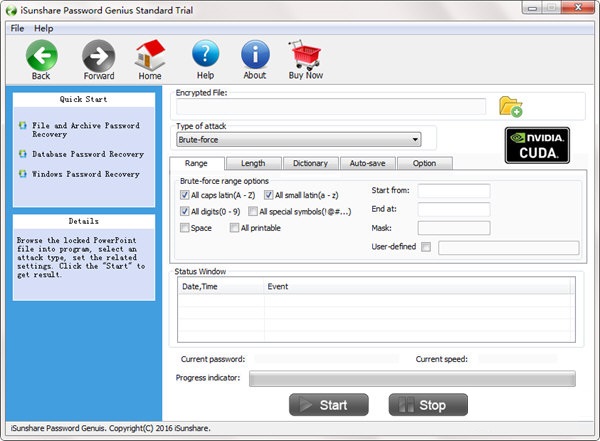Enable the Space checkbox
Image resolution: width=600 pixels, height=441 pixels.
(185, 229)
